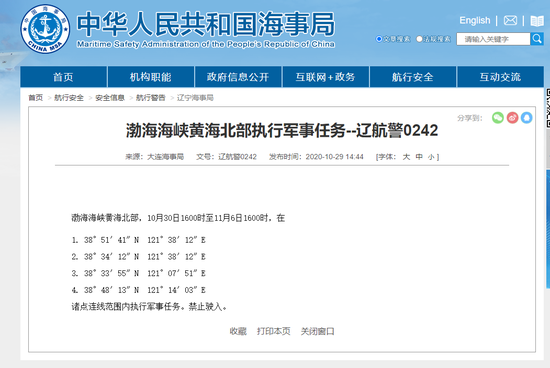Click the magnifier search button
The width and height of the screenshot is (550, 368).
pyautogui.click(x=537, y=39)
